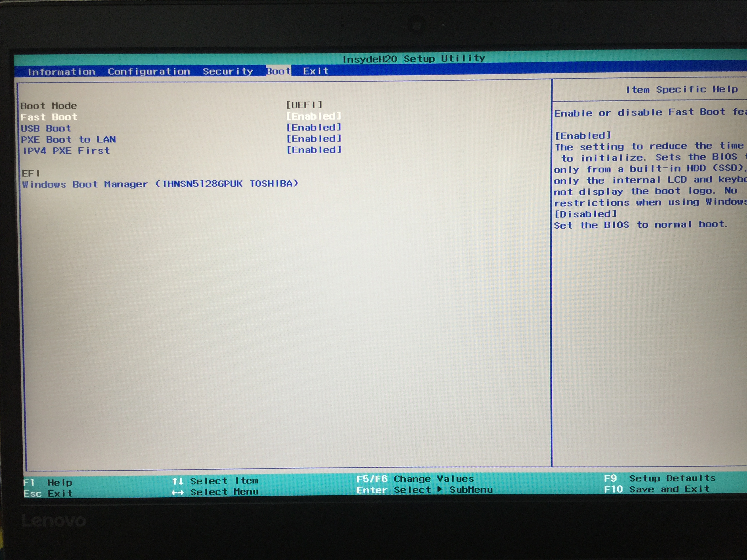Click F5/F6 Change Values hint
Image resolution: width=747 pixels, height=560 pixels.
(x=415, y=479)
